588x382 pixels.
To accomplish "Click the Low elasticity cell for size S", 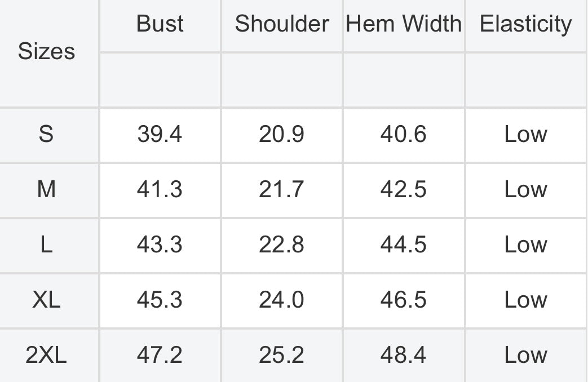I will [526, 134].
